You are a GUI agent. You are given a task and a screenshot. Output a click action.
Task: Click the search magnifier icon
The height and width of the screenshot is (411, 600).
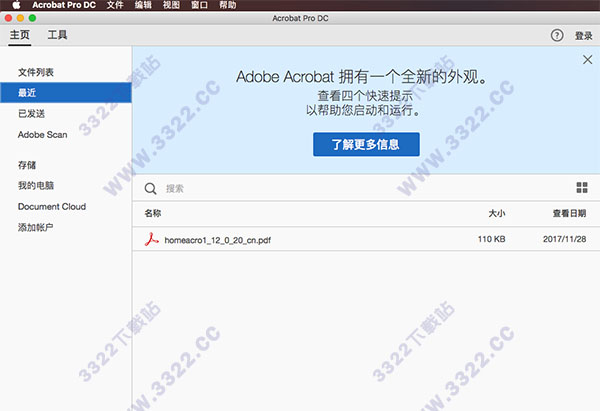tap(150, 188)
